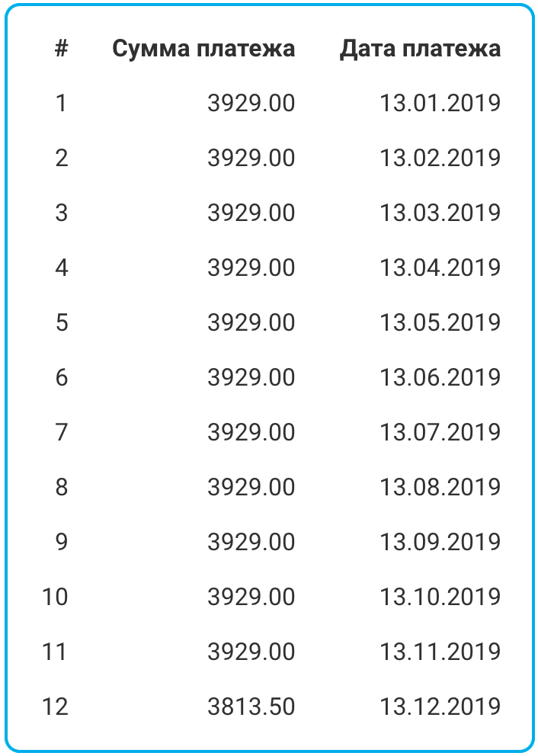Click row number 9
Image resolution: width=538 pixels, height=756 pixels.
pyautogui.click(x=61, y=542)
